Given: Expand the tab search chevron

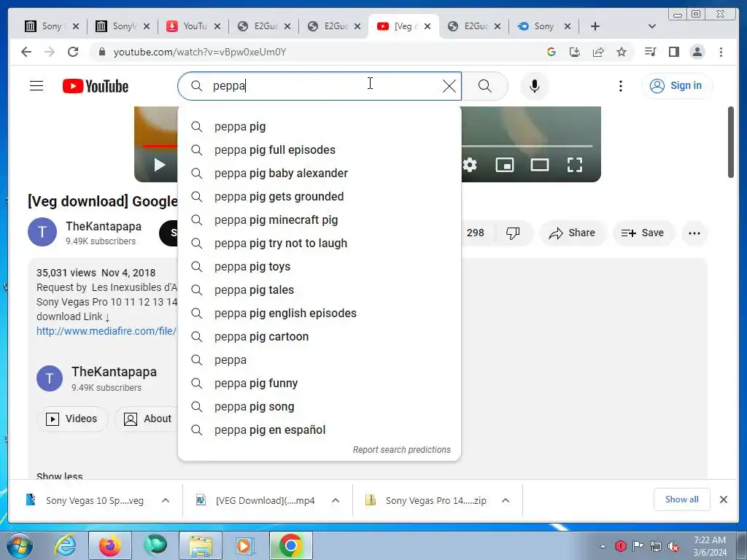Looking at the screenshot, I should pyautogui.click(x=652, y=26).
